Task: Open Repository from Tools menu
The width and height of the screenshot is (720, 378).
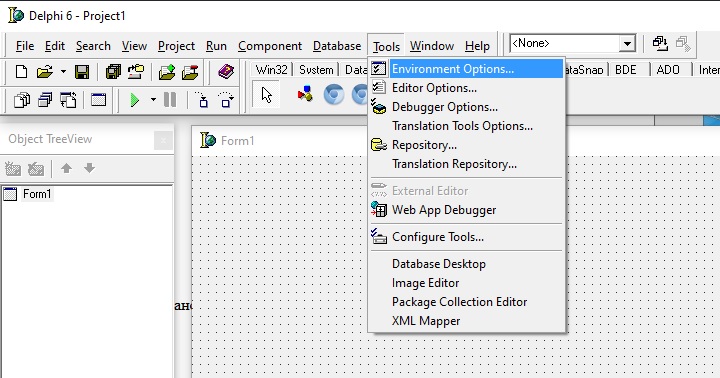Action: 467,145
